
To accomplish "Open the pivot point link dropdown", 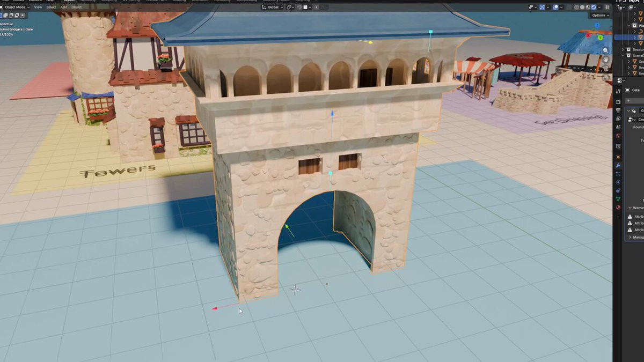I will pyautogui.click(x=290, y=8).
